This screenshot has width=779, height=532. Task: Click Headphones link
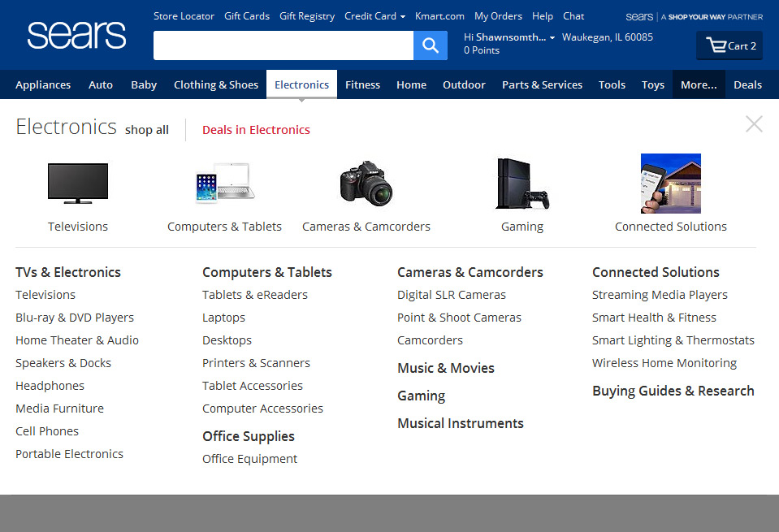point(50,386)
